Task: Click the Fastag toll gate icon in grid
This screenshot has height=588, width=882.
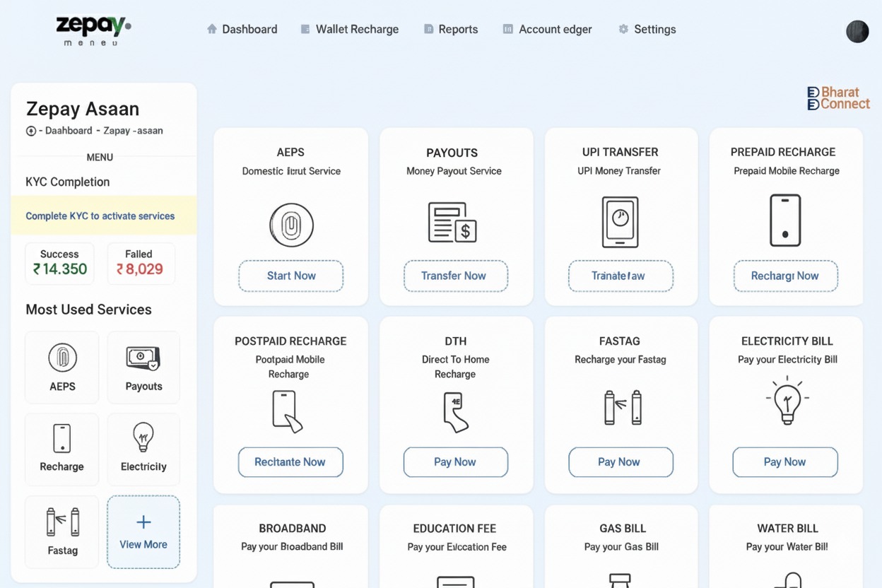Action: point(622,408)
